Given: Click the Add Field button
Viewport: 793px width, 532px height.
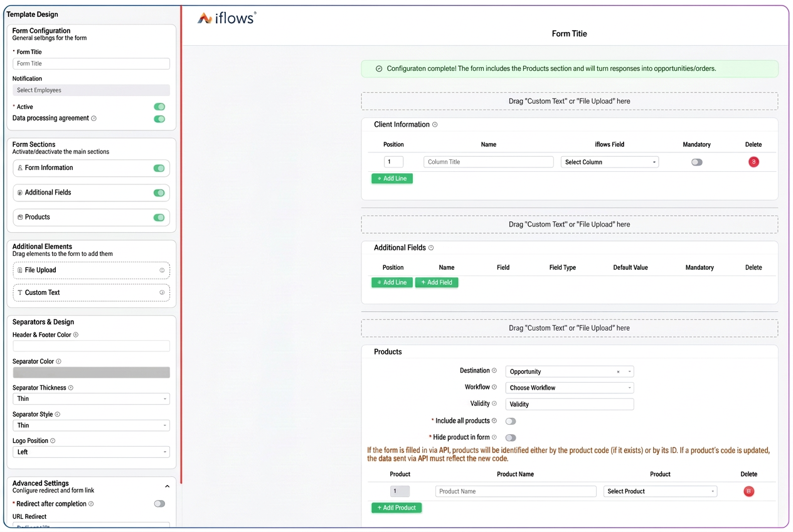Looking at the screenshot, I should pyautogui.click(x=437, y=282).
